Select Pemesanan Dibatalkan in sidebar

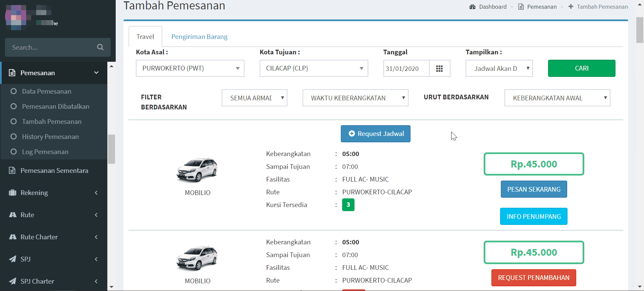(55, 106)
